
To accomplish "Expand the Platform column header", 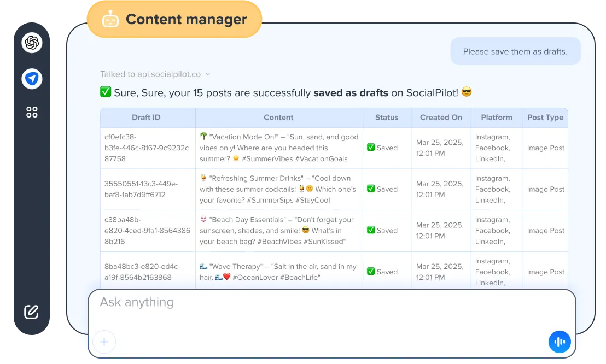I will [x=496, y=117].
